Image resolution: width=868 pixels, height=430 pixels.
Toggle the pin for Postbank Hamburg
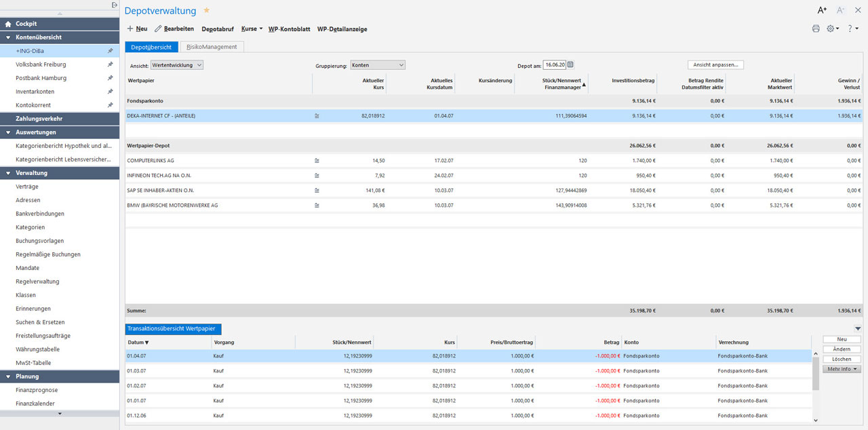tap(111, 78)
